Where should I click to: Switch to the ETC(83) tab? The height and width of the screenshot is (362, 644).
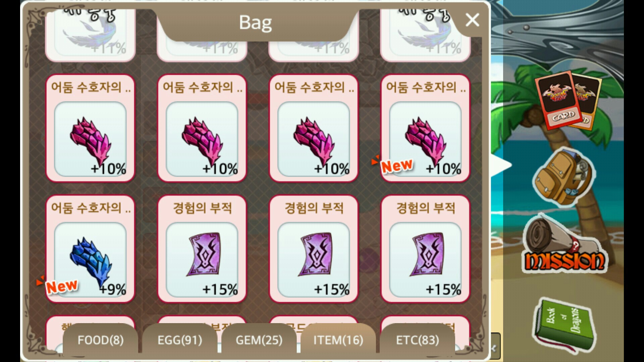point(417,339)
